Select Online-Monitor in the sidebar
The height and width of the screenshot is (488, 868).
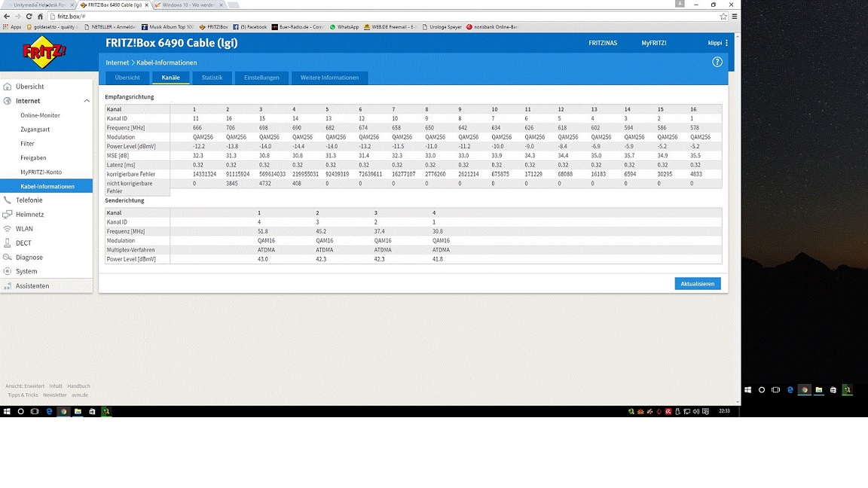point(40,115)
